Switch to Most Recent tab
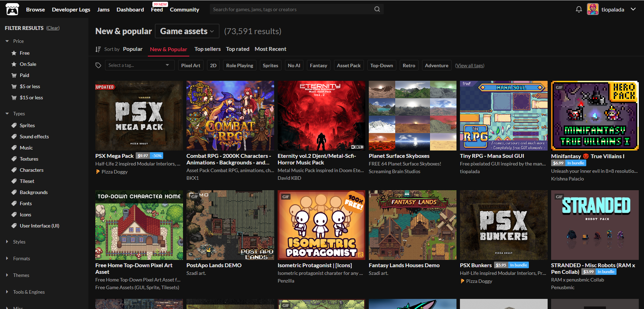This screenshot has width=644, height=309. 270,49
